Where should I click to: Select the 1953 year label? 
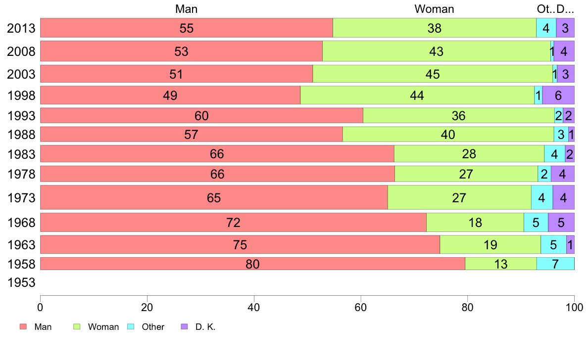click(x=21, y=283)
